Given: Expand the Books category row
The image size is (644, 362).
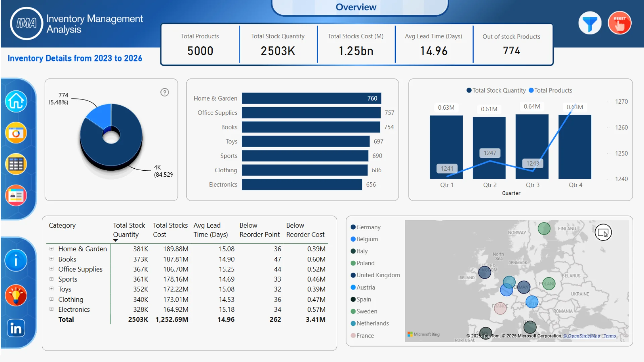Looking at the screenshot, I should tap(51, 259).
